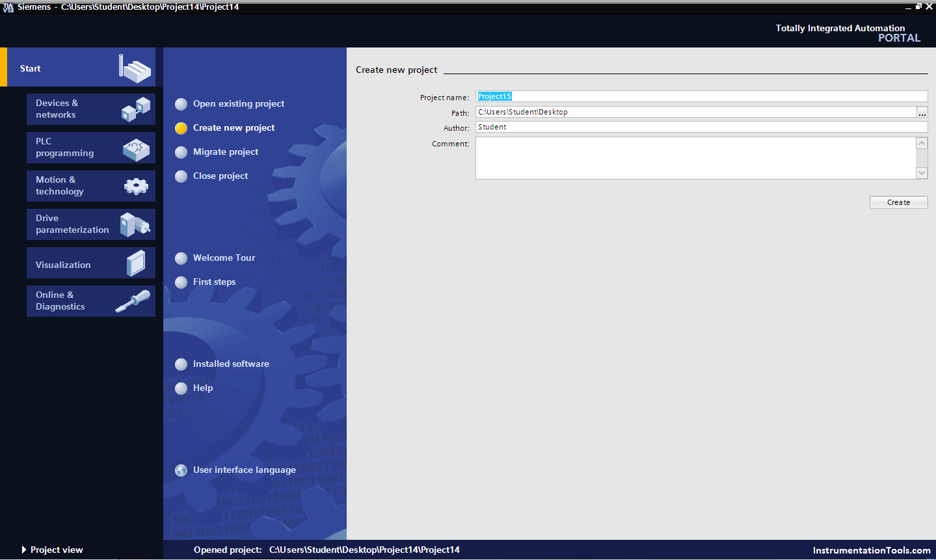The width and height of the screenshot is (936, 560).
Task: Open Drive parameterization portal
Action: click(91, 224)
